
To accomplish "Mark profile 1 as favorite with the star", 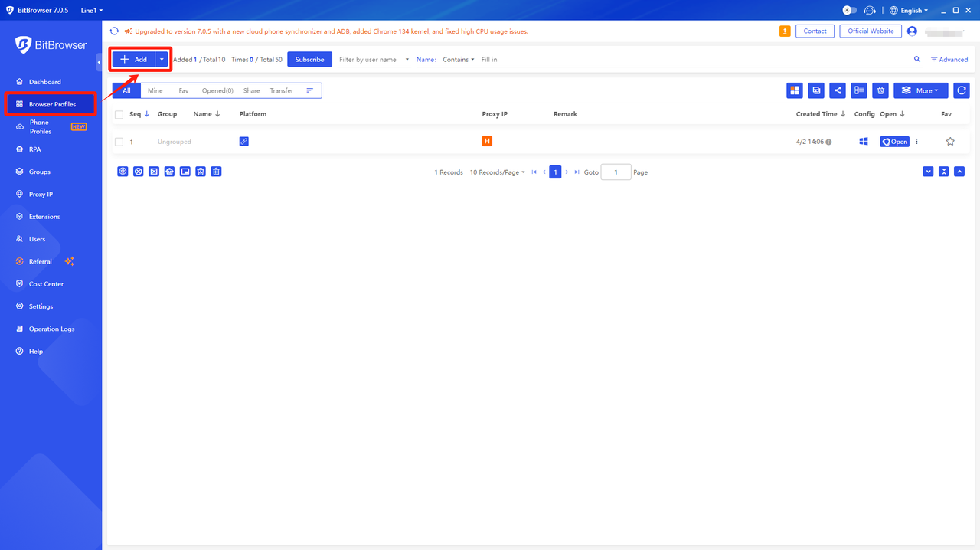I will click(949, 141).
